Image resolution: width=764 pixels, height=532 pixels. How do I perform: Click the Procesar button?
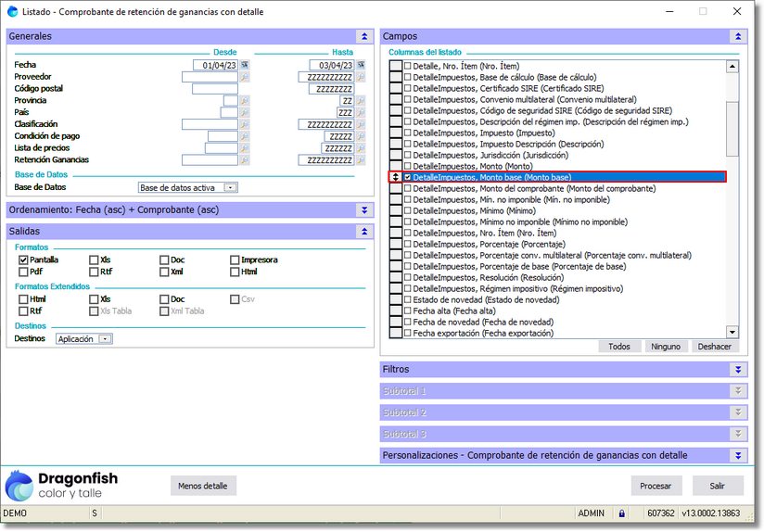pyautogui.click(x=656, y=486)
